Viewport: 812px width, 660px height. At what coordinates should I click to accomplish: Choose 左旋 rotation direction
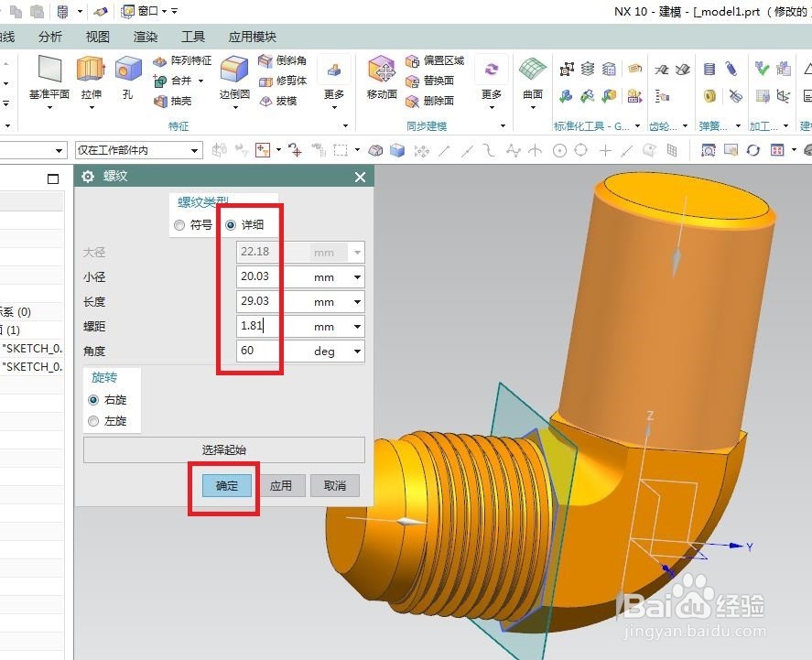click(92, 421)
